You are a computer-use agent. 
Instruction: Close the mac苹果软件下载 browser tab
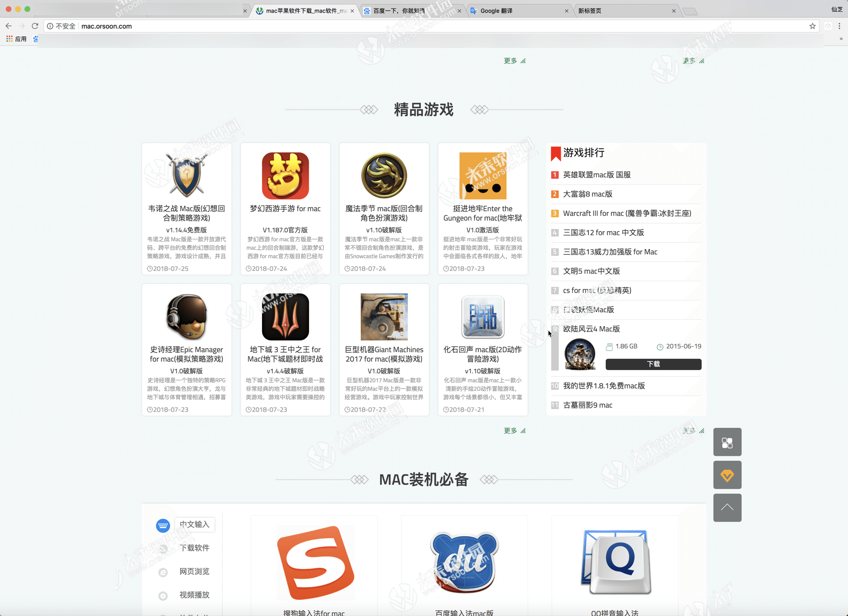tap(352, 11)
